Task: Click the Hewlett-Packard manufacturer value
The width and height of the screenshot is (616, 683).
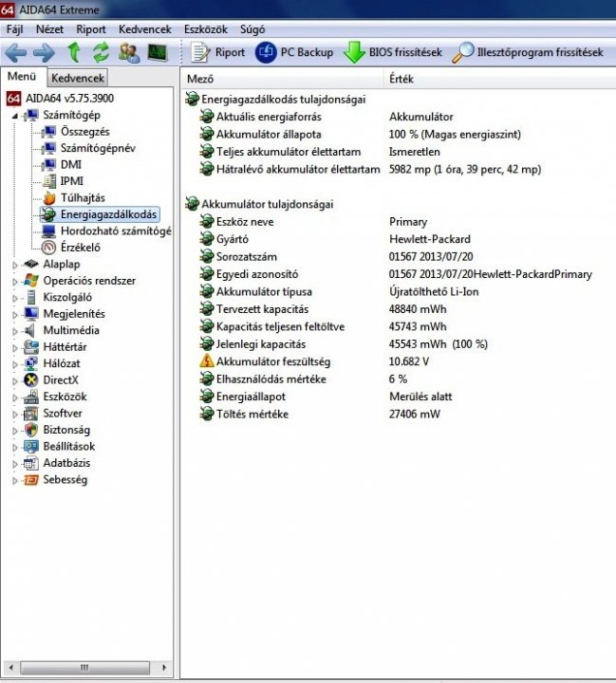Action: [x=430, y=239]
